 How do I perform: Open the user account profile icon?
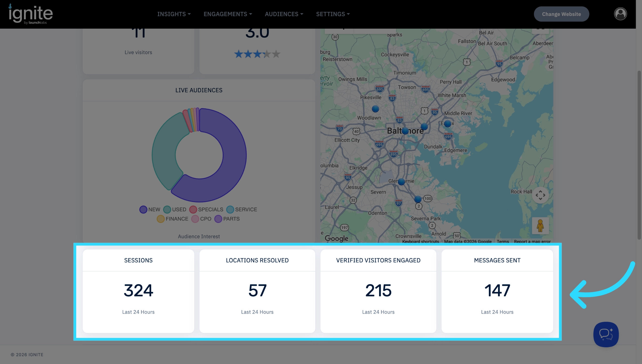pos(620,14)
